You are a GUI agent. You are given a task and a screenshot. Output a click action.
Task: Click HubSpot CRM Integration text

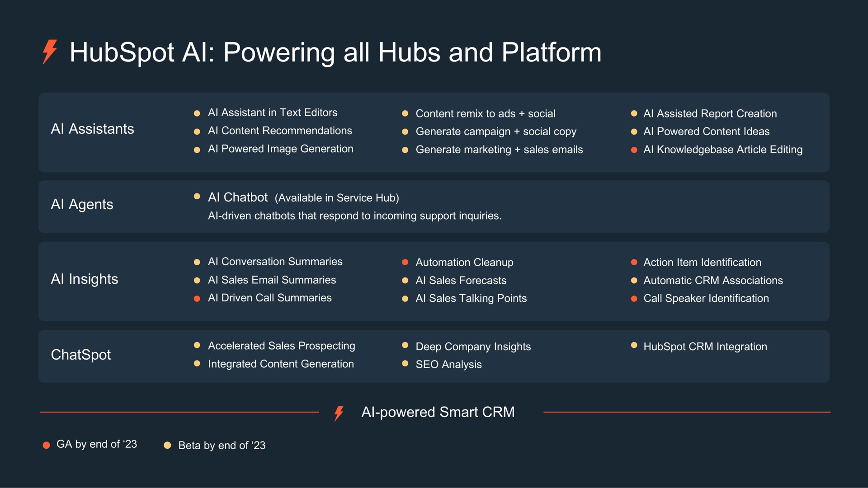click(705, 347)
